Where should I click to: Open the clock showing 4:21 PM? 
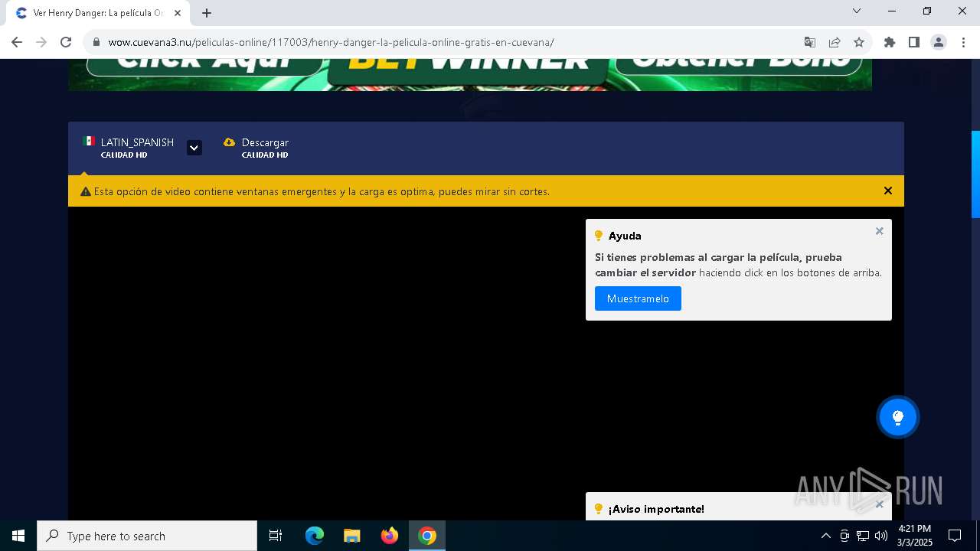coord(915,536)
